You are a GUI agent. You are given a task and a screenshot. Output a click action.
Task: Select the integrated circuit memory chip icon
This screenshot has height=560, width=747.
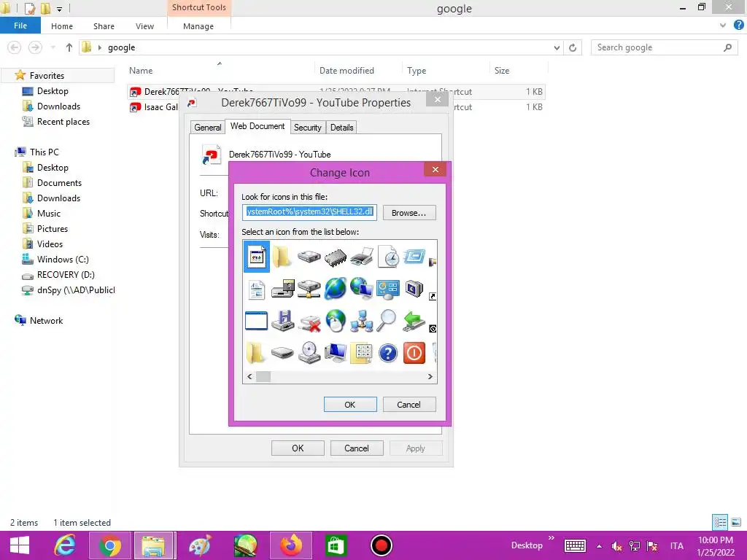pyautogui.click(x=336, y=257)
